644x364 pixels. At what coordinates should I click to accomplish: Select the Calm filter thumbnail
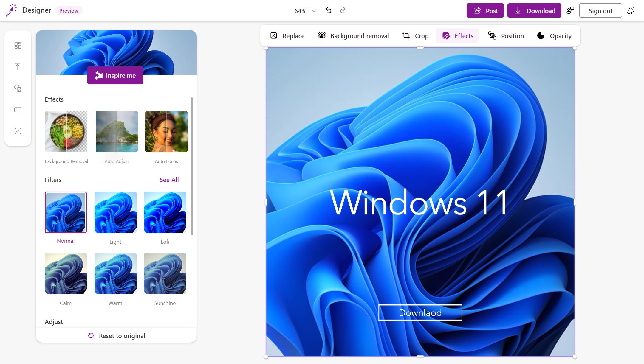(66, 273)
